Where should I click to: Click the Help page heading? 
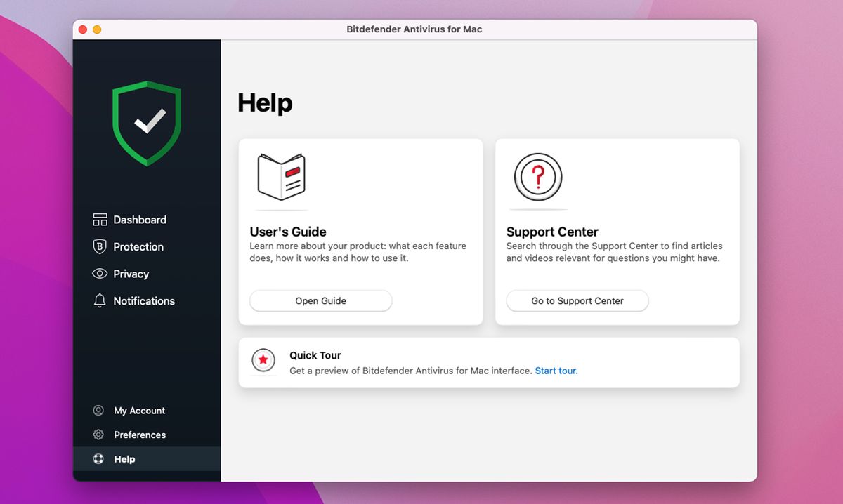pyautogui.click(x=266, y=102)
